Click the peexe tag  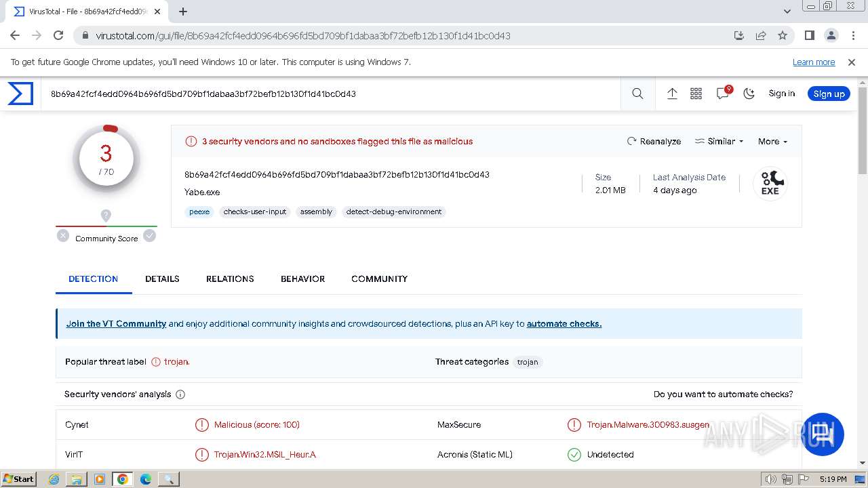click(199, 211)
